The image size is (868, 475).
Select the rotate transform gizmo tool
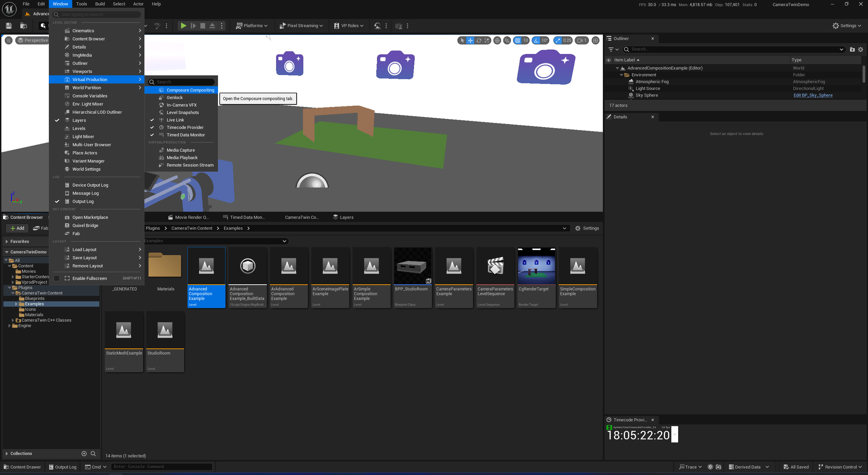[479, 40]
